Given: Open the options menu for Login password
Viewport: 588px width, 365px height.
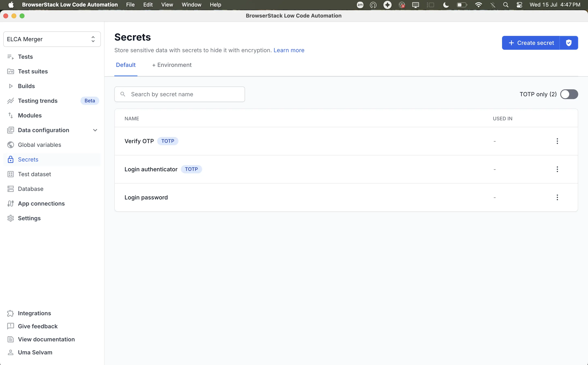Looking at the screenshot, I should point(557,197).
